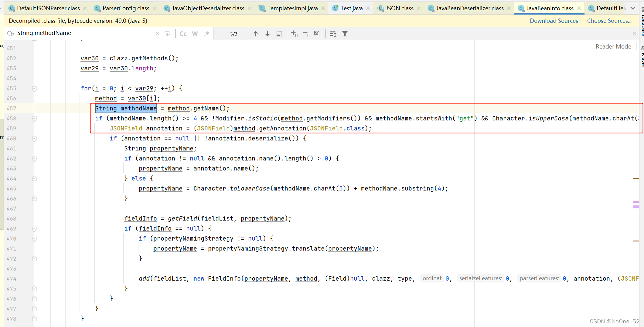
Task: Click 'propertyNamingStrategy.translate' on line 471
Action: (266, 249)
